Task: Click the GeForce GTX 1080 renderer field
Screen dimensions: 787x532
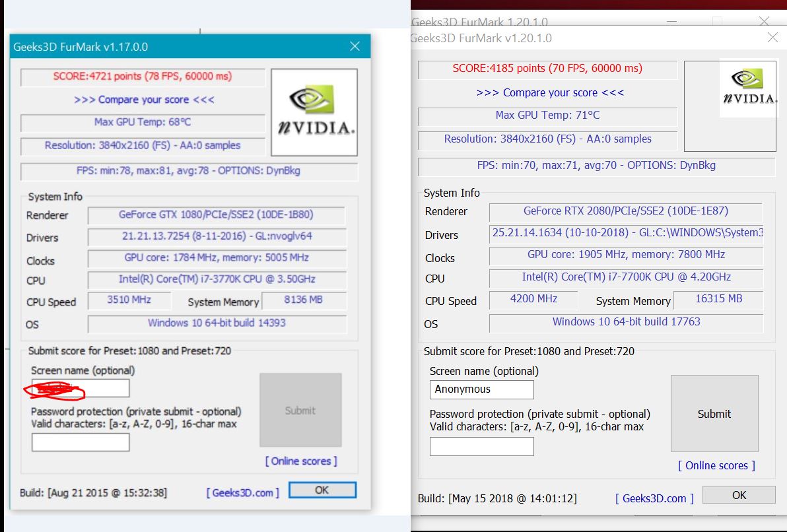Action: pos(217,215)
